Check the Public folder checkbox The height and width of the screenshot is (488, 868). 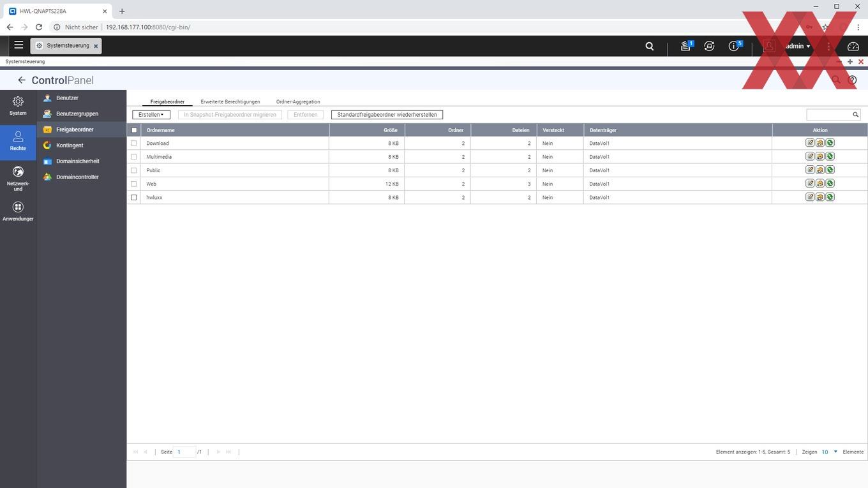pos(134,170)
